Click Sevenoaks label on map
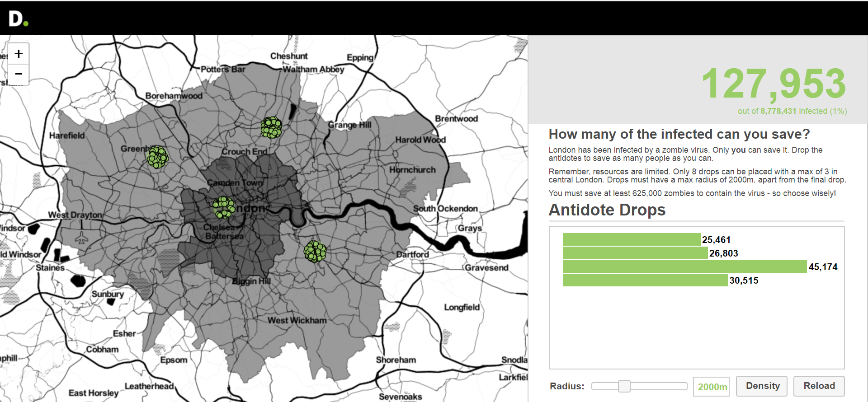 coord(401,397)
